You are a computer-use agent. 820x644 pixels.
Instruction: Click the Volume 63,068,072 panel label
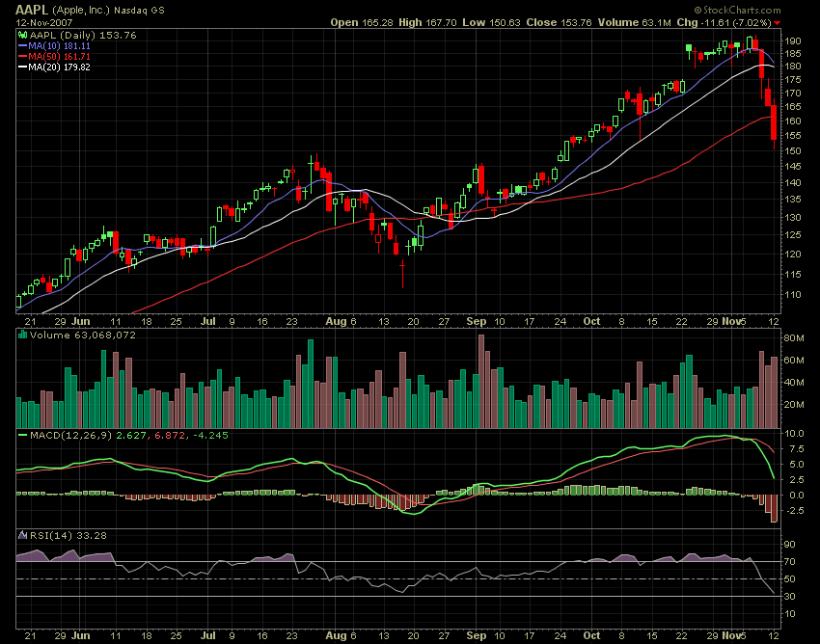(83, 335)
